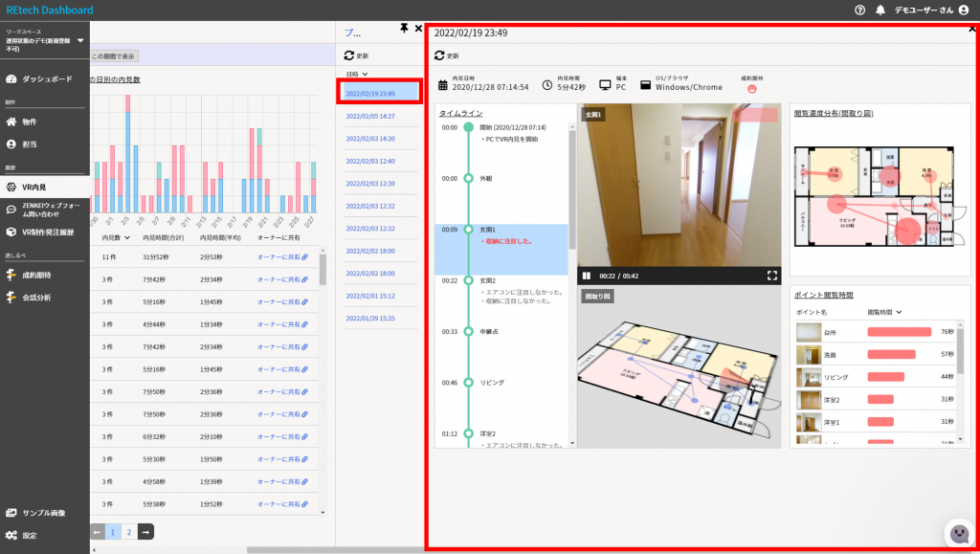Pause the VR viewing playback
The width and height of the screenshot is (980, 554).
[587, 276]
